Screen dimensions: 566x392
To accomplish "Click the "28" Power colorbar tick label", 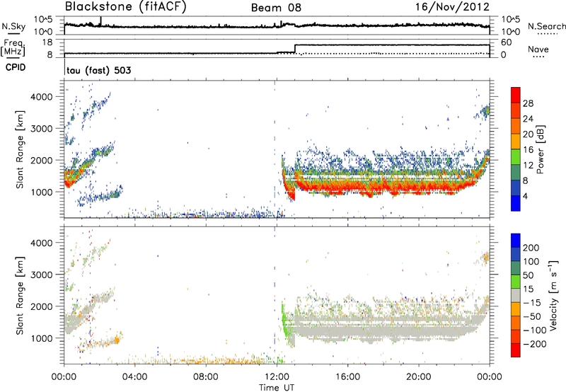I will tap(528, 103).
